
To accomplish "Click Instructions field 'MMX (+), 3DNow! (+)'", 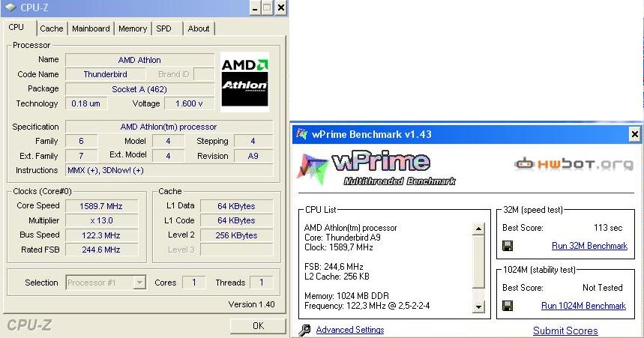I will click(169, 170).
